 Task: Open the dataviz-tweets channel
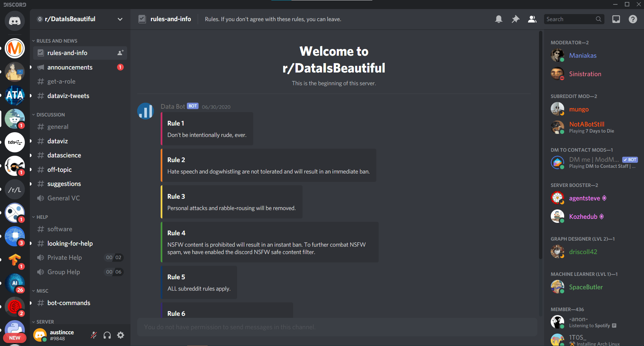tap(80, 96)
